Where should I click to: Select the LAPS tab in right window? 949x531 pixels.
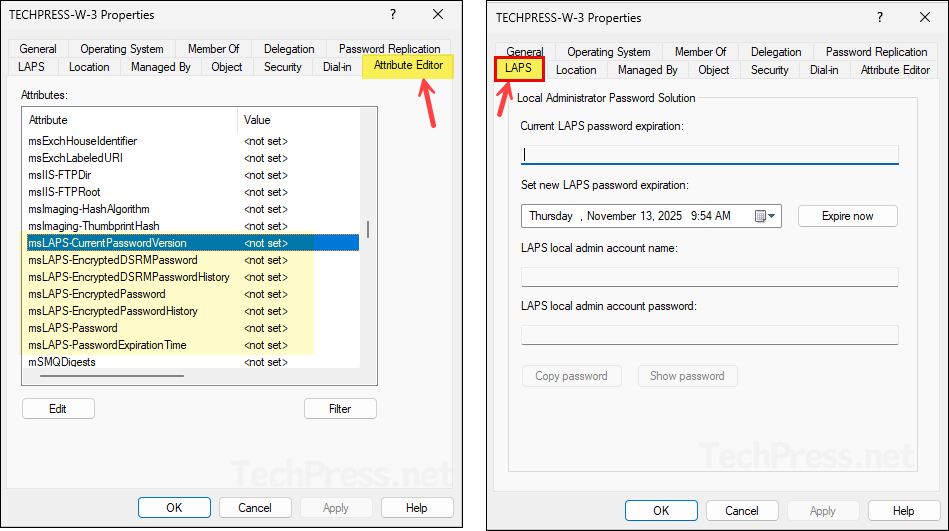pos(519,68)
